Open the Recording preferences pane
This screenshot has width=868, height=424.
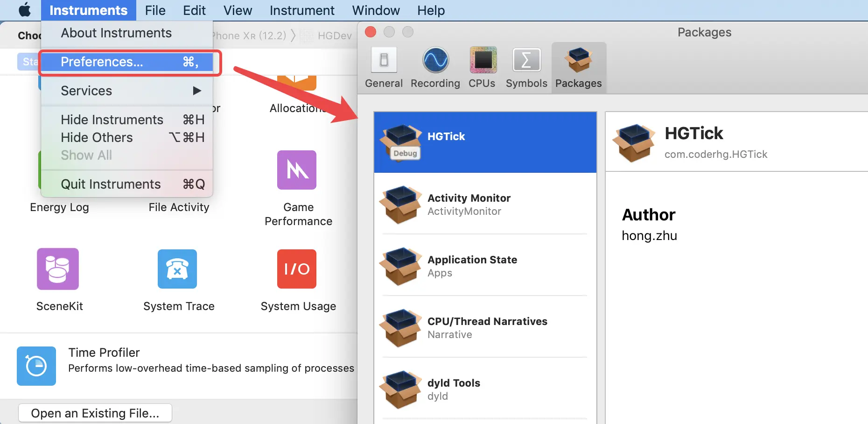[435, 60]
